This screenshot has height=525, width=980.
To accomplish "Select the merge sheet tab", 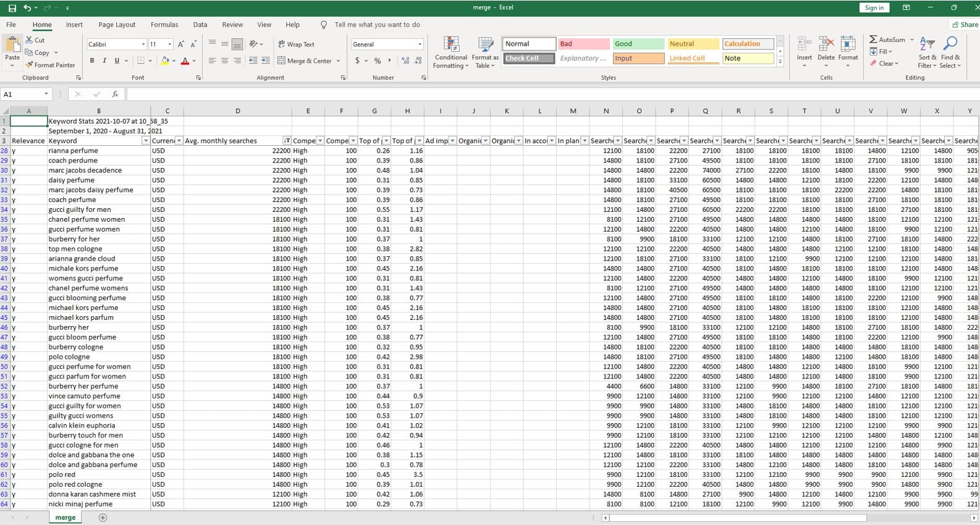I will [x=65, y=518].
